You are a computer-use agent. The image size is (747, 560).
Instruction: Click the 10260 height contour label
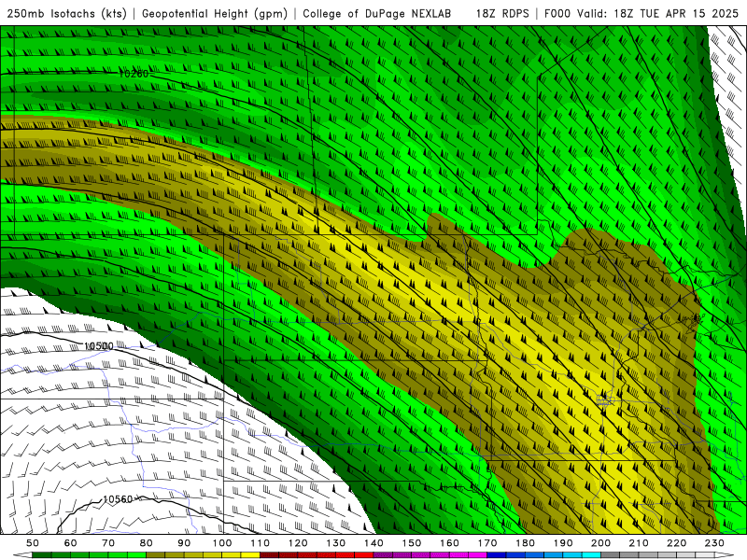coord(134,74)
